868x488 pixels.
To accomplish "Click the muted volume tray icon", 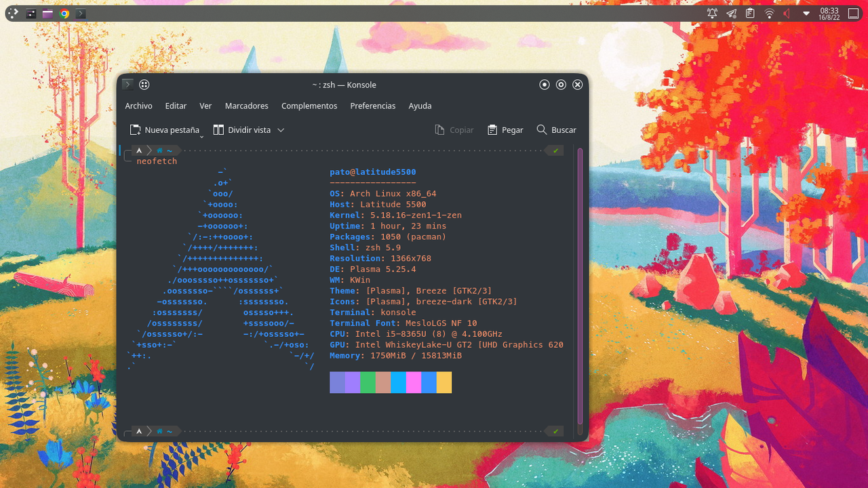I will click(x=787, y=14).
